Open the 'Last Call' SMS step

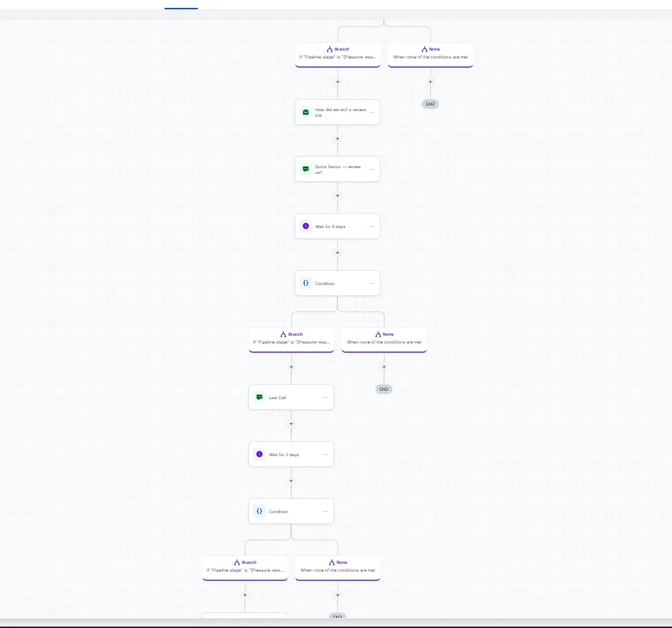[291, 398]
